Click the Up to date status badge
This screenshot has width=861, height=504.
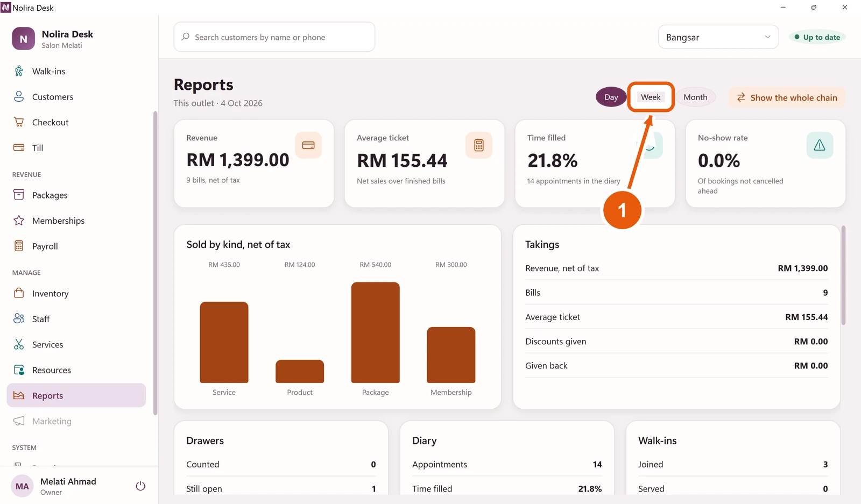817,37
